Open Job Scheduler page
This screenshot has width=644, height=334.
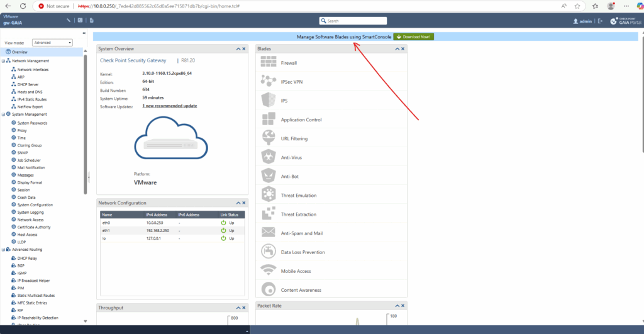pyautogui.click(x=29, y=160)
